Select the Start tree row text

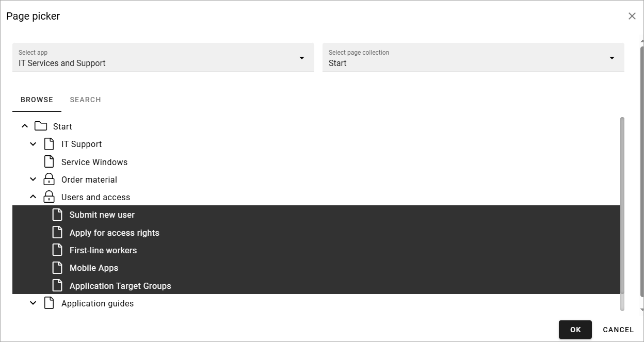click(x=62, y=126)
